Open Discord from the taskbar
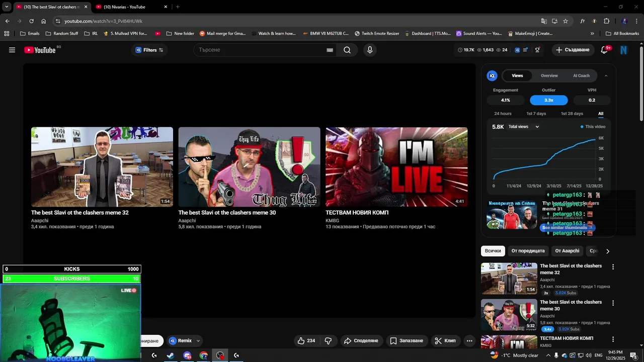The height and width of the screenshot is (362, 644). pyautogui.click(x=187, y=355)
